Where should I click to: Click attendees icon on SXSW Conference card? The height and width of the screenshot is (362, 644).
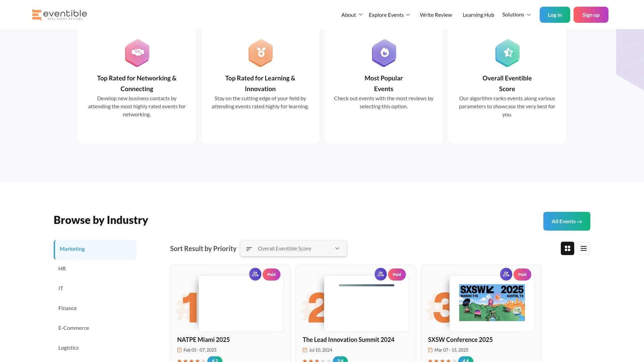[x=506, y=274]
